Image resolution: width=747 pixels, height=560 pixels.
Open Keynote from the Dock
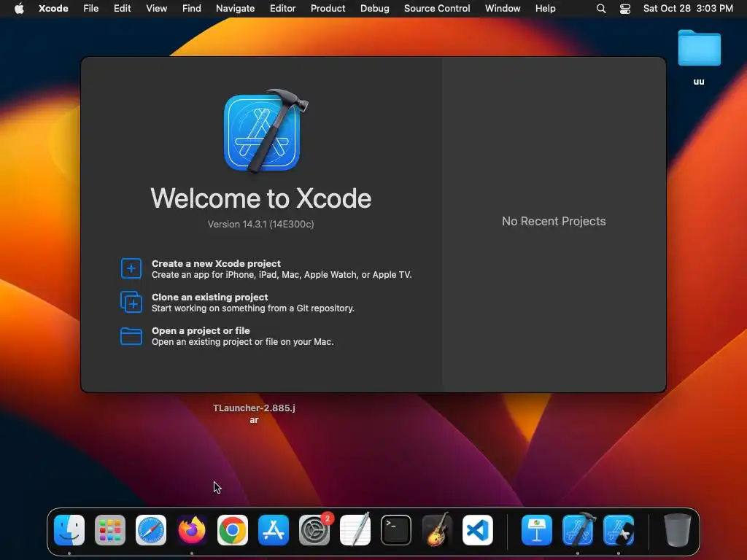(537, 530)
